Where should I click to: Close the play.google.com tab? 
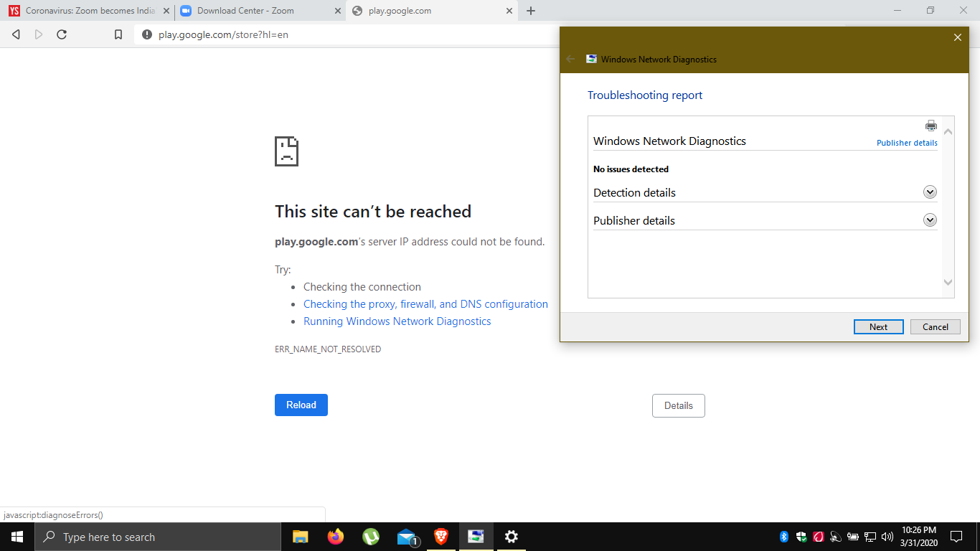coord(509,11)
